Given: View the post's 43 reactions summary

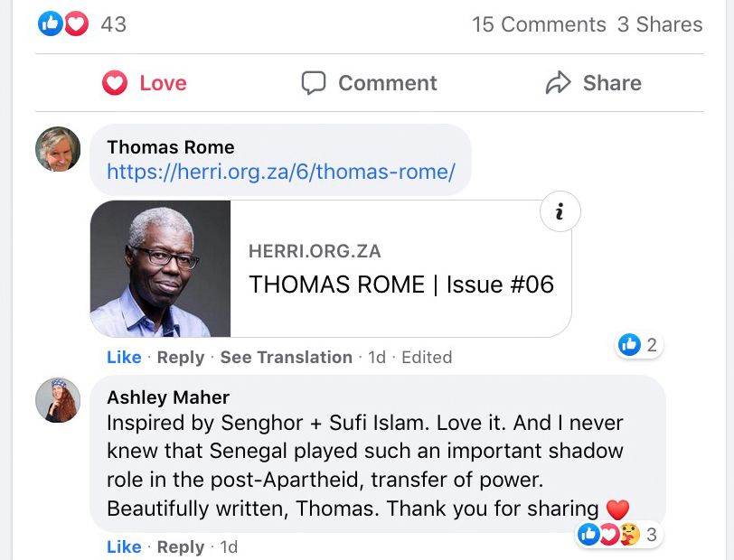Looking at the screenshot, I should point(82,23).
